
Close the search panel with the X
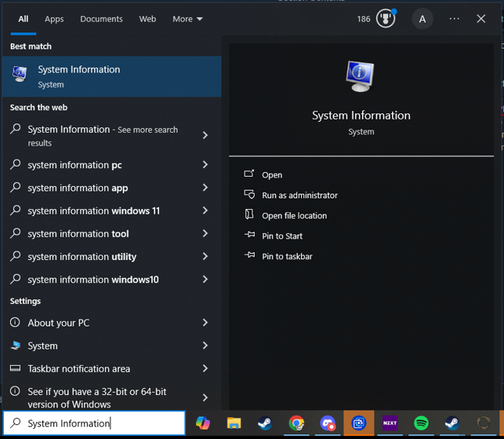(481, 19)
